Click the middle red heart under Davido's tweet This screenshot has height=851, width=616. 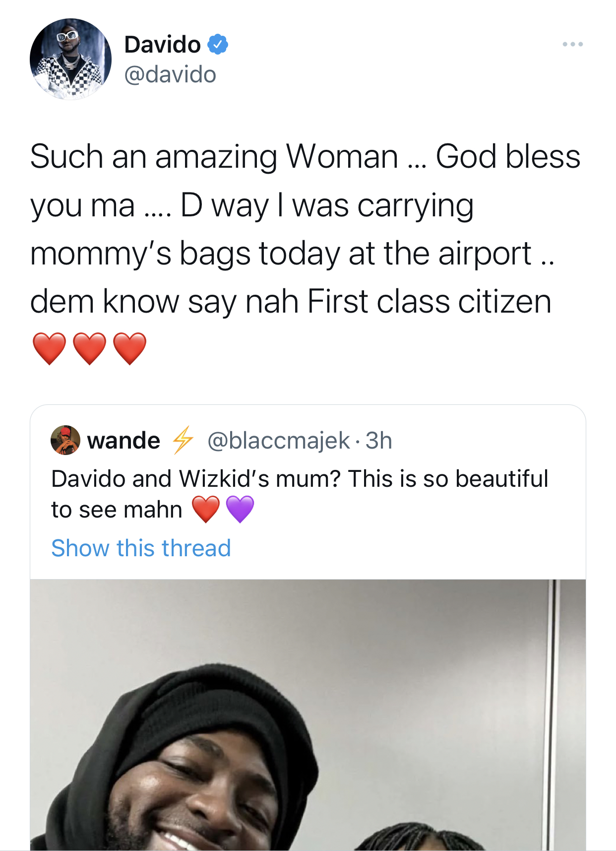(x=89, y=349)
